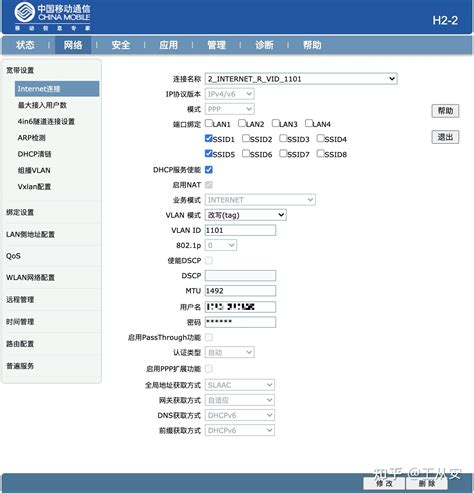Click the 密码 password field
474x493 pixels.
(240, 322)
